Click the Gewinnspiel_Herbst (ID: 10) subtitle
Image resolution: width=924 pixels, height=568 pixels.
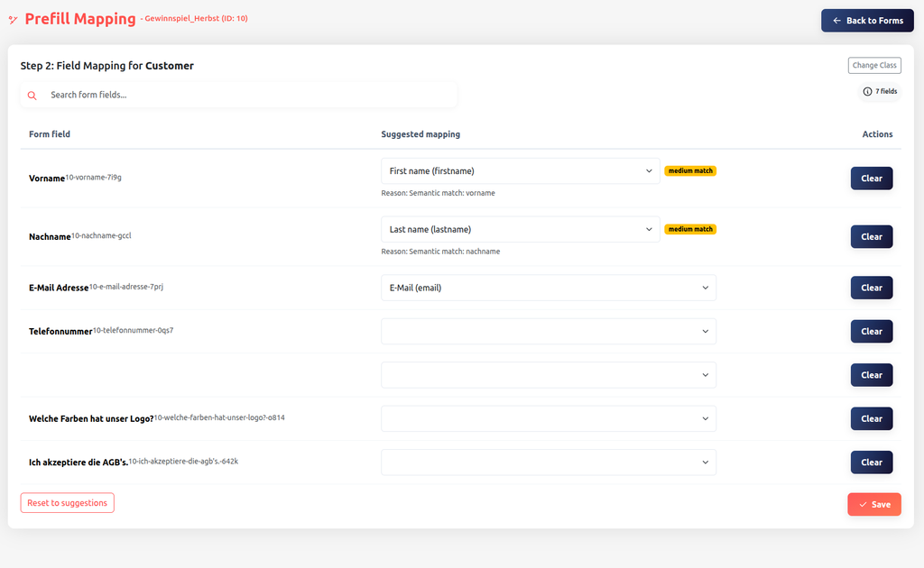pos(196,18)
